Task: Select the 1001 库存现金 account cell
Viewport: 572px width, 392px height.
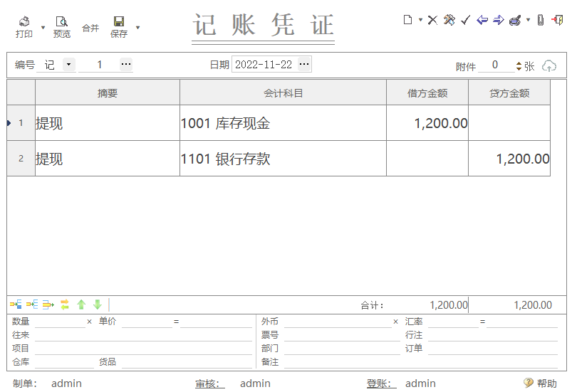Action: point(283,123)
